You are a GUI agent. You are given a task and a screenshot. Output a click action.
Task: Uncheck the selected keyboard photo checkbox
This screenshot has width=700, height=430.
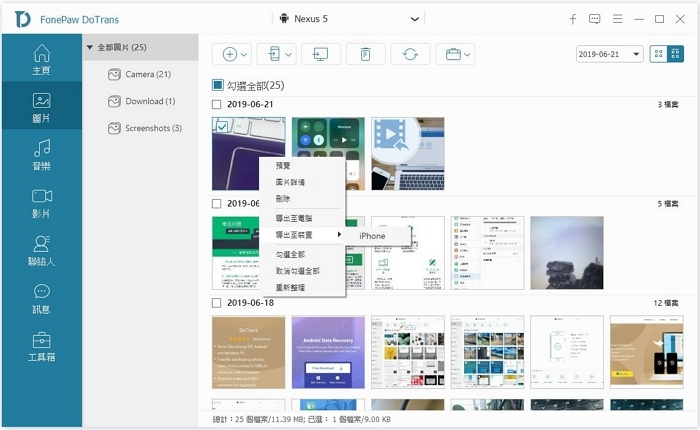[221, 126]
